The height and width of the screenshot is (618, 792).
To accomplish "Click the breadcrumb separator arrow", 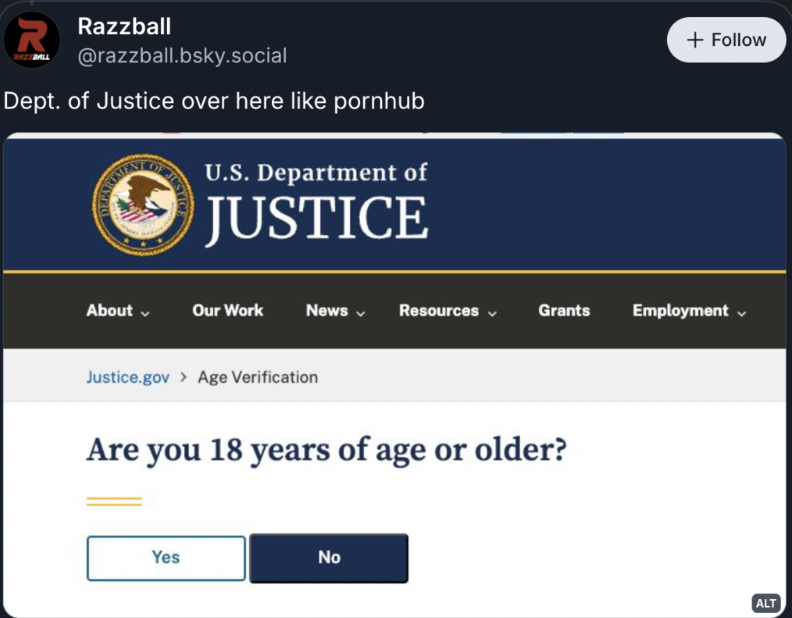I will click(x=183, y=378).
